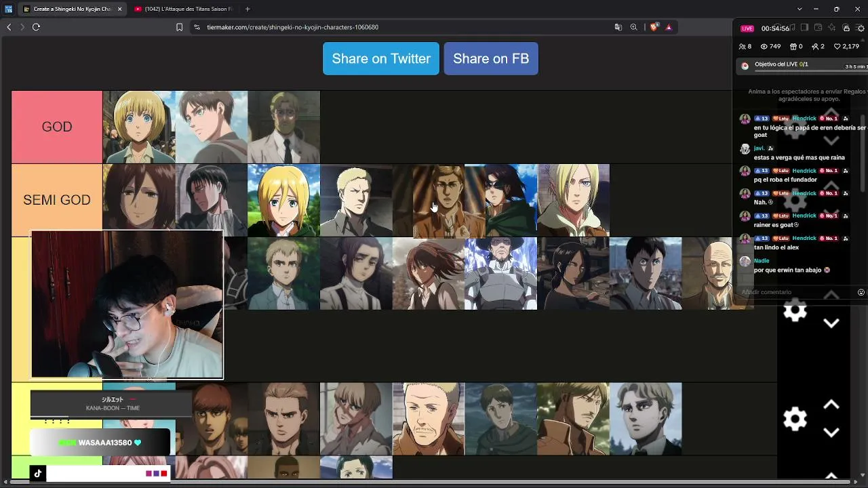The image size is (868, 488).
Task: Share the tier list on FB
Action: click(491, 58)
